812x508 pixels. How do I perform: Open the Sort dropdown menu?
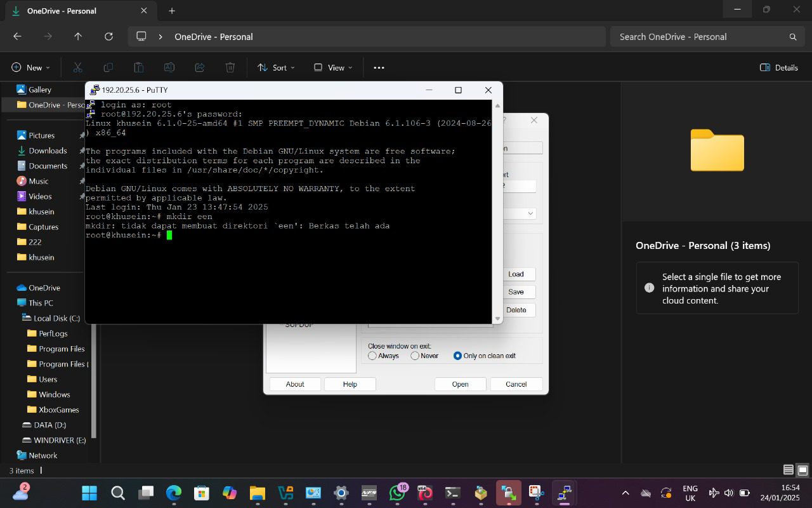pyautogui.click(x=276, y=67)
